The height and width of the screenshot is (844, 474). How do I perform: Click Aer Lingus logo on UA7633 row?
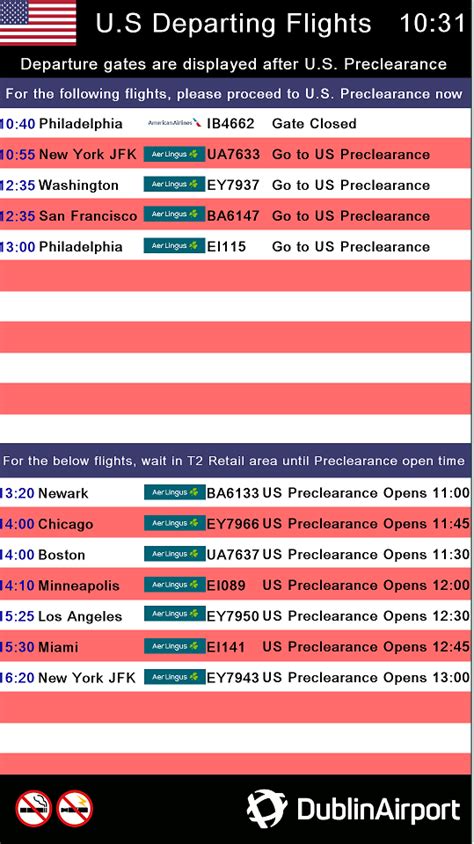pos(174,154)
